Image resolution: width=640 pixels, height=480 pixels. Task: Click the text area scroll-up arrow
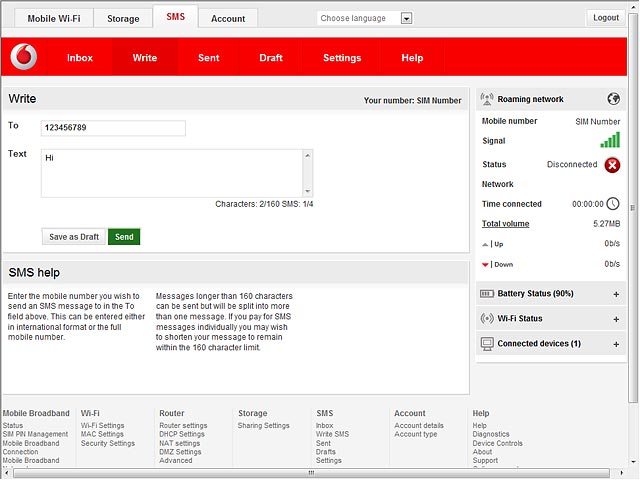(308, 155)
